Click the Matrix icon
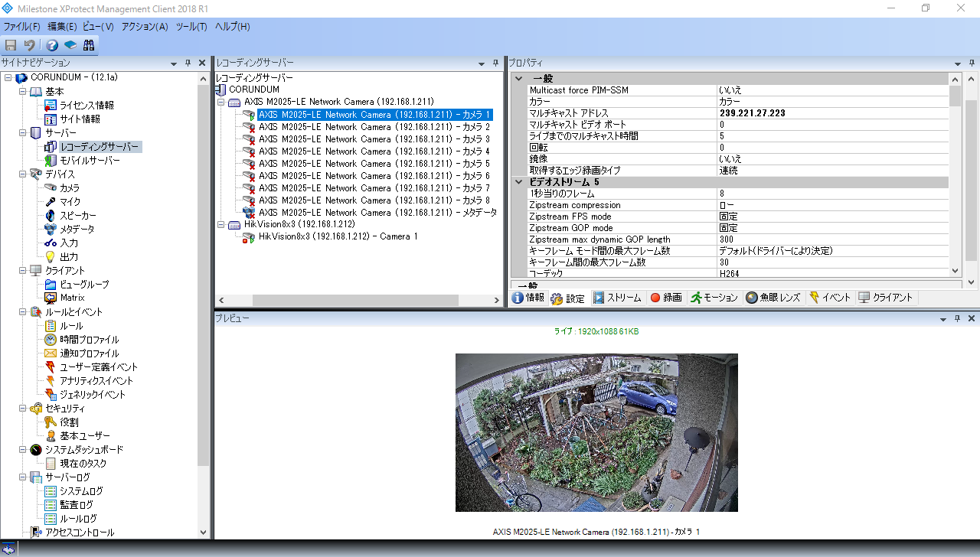The height and width of the screenshot is (557, 980). [x=51, y=298]
